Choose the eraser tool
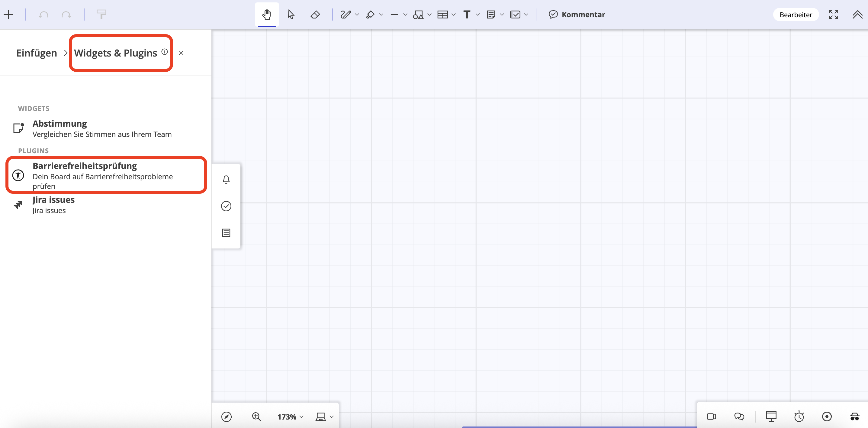The height and width of the screenshot is (428, 868). (315, 15)
